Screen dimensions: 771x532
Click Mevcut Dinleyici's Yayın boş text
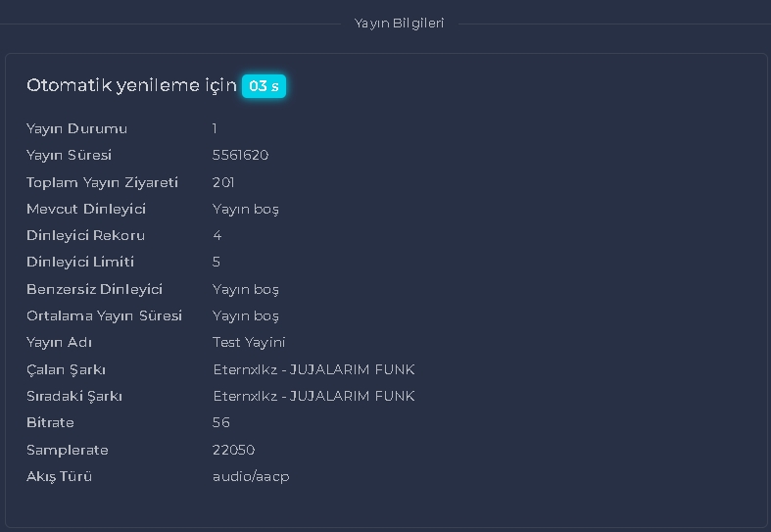246,210
